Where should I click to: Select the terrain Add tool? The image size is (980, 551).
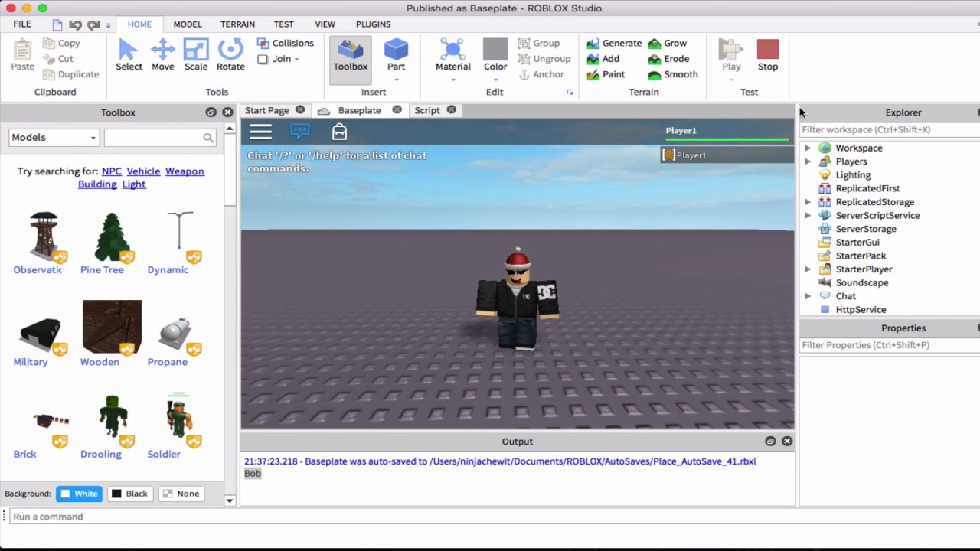603,59
